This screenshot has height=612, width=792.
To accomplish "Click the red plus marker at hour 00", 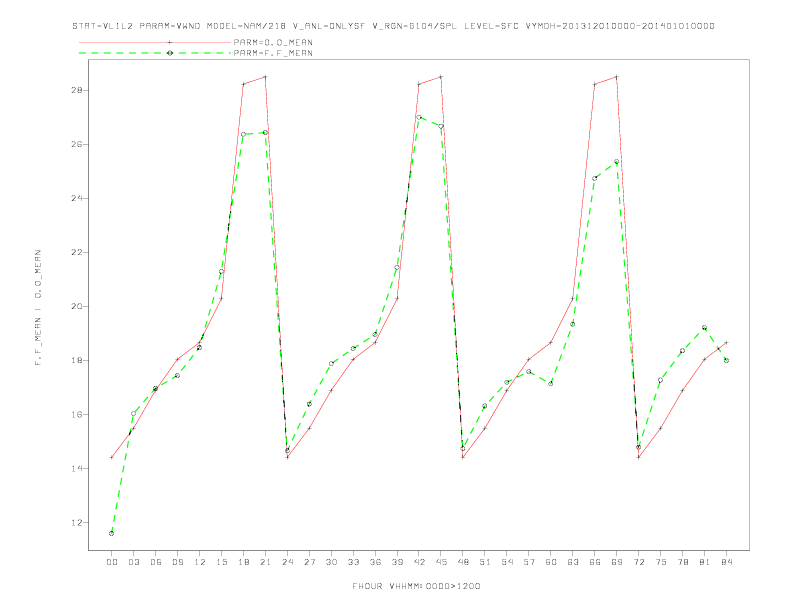I will pos(112,457).
